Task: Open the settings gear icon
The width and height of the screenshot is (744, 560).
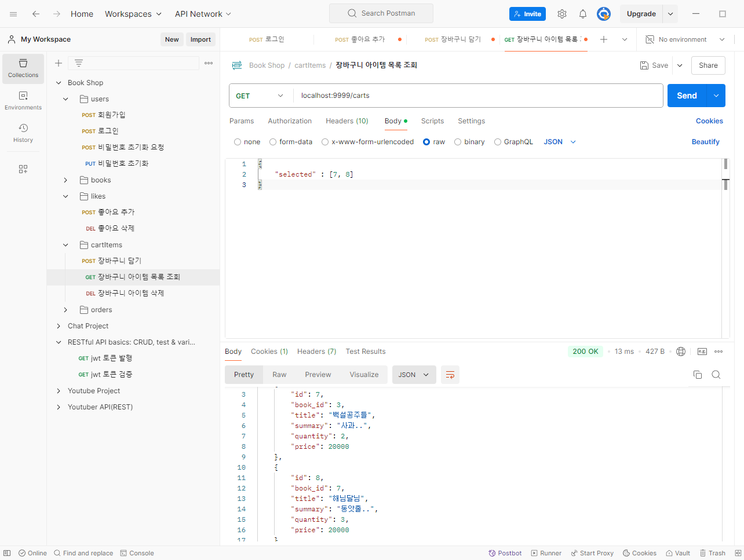Action: tap(562, 14)
